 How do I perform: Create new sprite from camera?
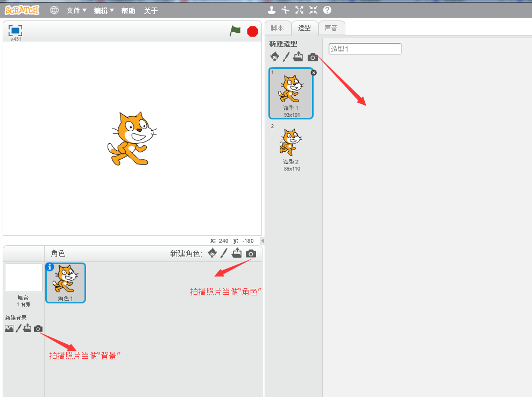tap(251, 253)
